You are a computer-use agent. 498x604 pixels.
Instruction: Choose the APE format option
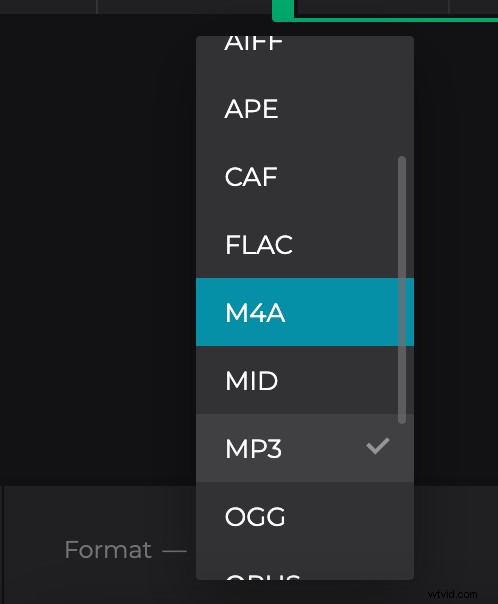pyautogui.click(x=305, y=109)
